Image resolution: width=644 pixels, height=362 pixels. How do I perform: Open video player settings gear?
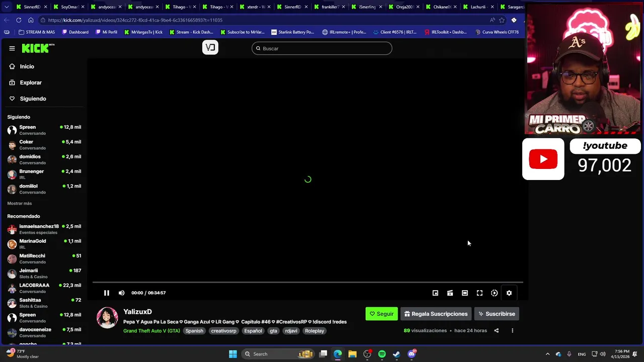(x=509, y=293)
